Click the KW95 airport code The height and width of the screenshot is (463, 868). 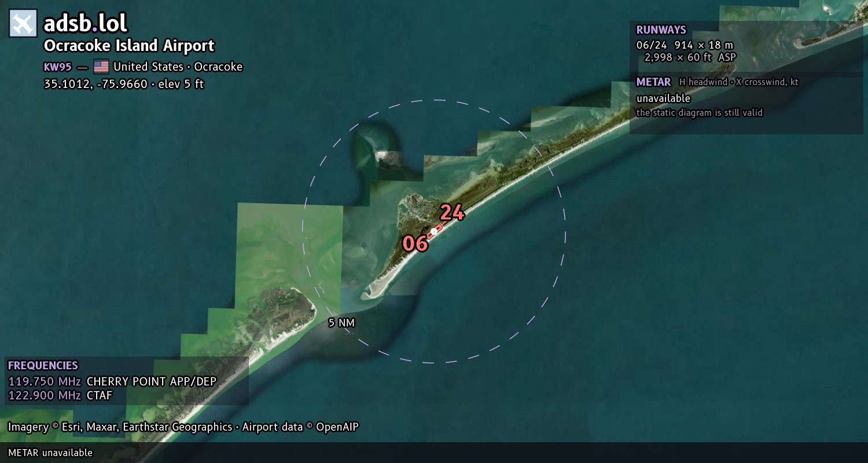58,67
